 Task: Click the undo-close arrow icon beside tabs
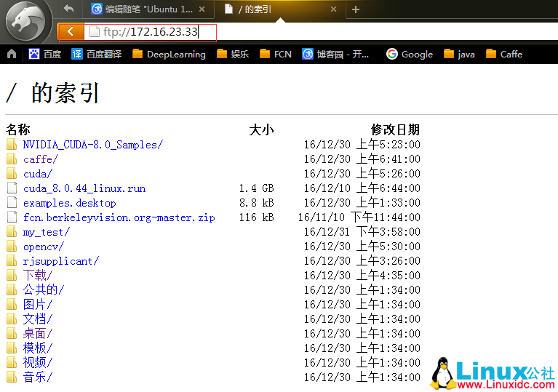(x=68, y=9)
